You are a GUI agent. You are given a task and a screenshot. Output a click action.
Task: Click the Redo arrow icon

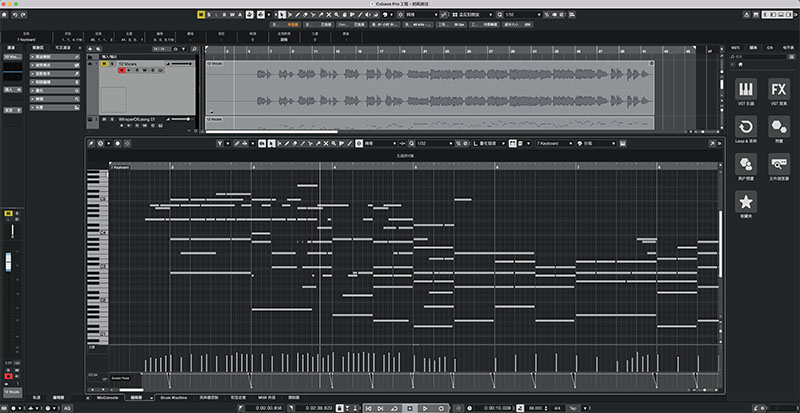coord(22,15)
